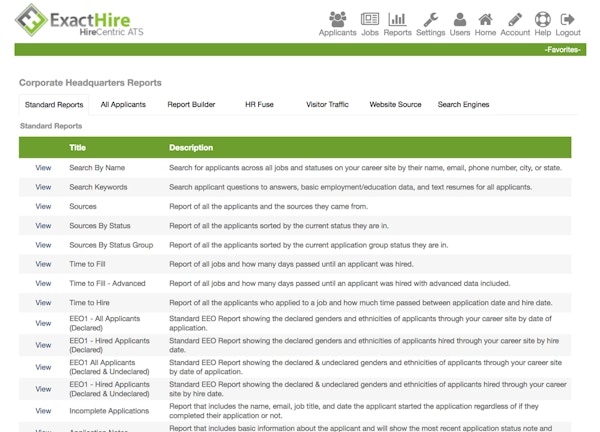The width and height of the screenshot is (600, 432).
Task: Click the Title column header
Action: 77,148
